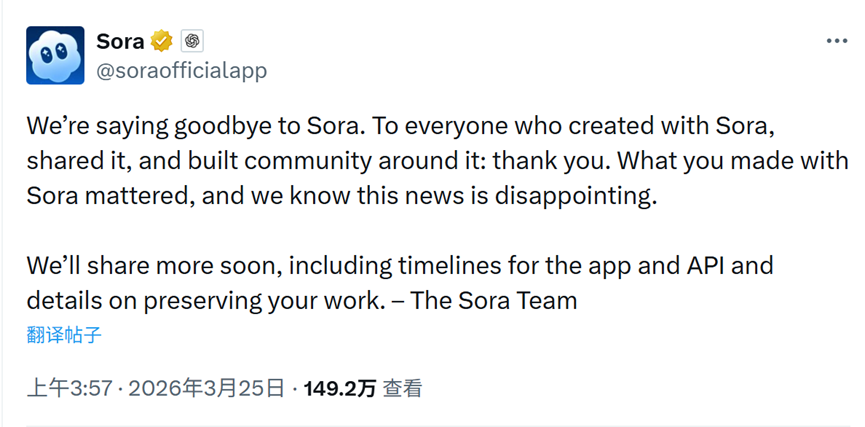Click the 149.2万 view count number
865x427 pixels.
point(341,388)
